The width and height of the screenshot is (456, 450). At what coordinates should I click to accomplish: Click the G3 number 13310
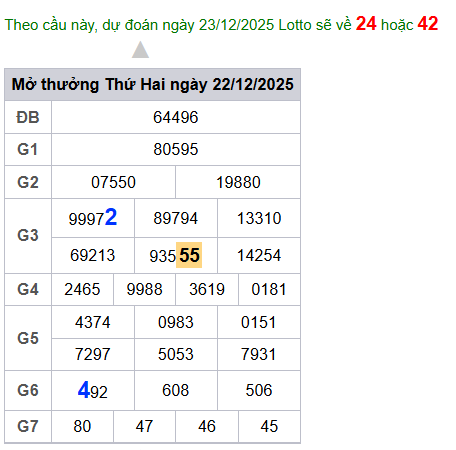[259, 218]
